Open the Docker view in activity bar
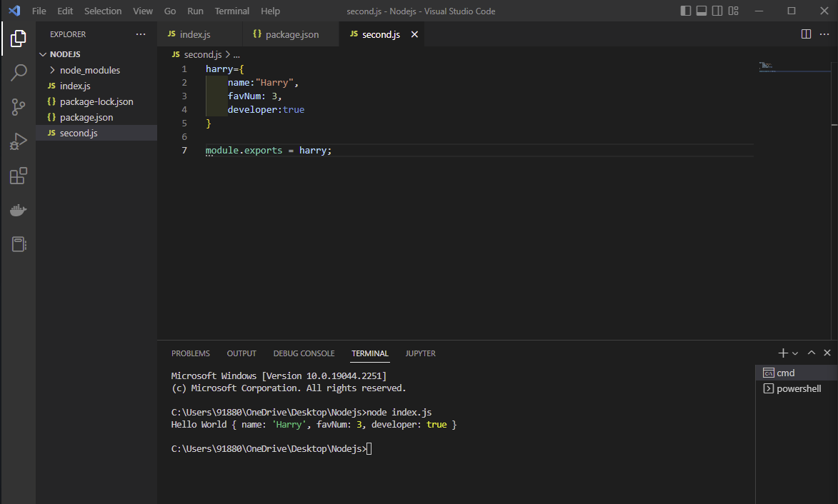The image size is (838, 504). (x=18, y=210)
